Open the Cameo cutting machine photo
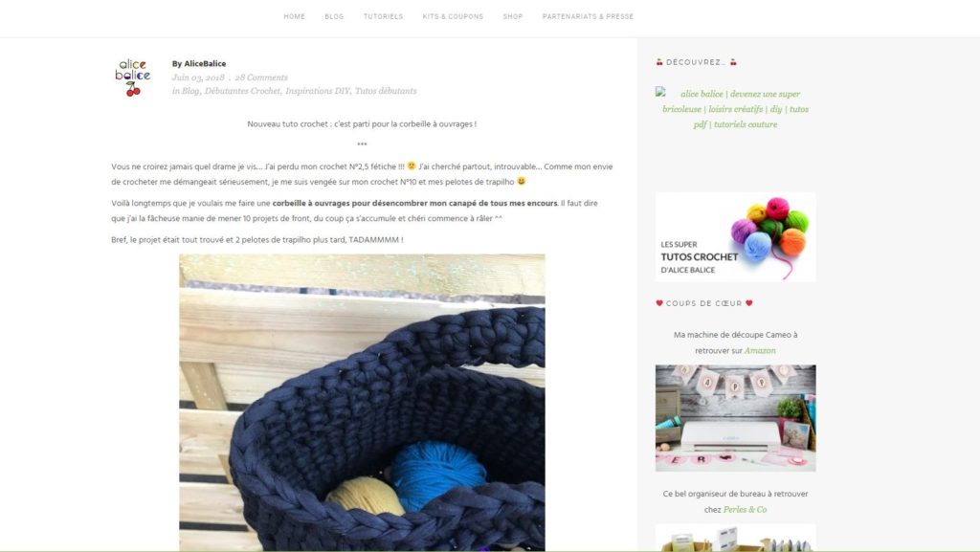The image size is (980, 552). (x=735, y=418)
